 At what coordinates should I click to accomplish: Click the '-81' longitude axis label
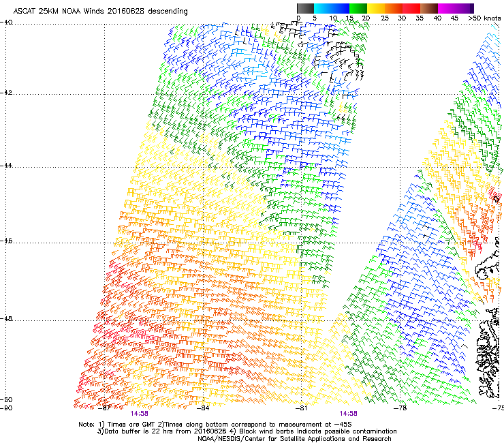click(x=301, y=408)
